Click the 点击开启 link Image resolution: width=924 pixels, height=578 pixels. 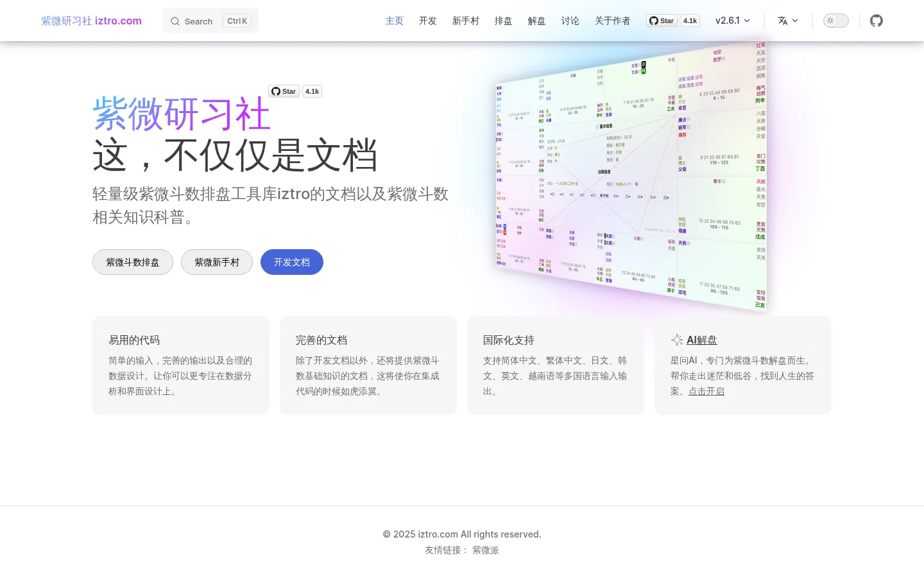pyautogui.click(x=706, y=391)
